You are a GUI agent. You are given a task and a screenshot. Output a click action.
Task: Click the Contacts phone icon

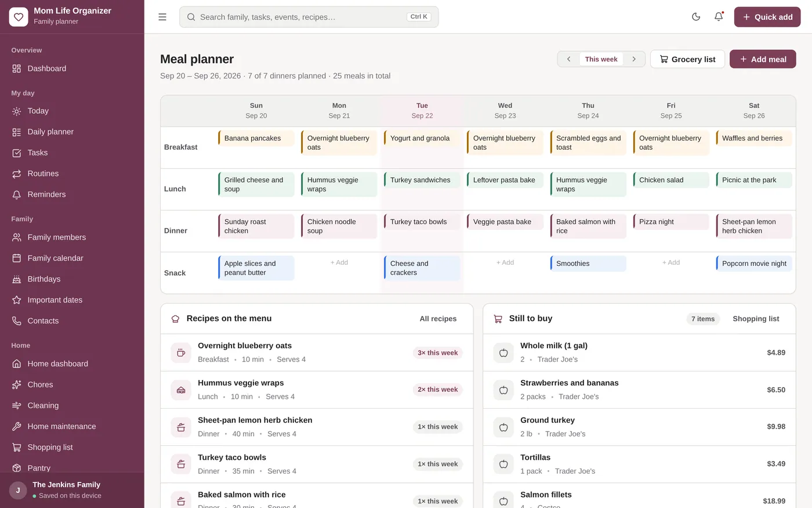(17, 321)
